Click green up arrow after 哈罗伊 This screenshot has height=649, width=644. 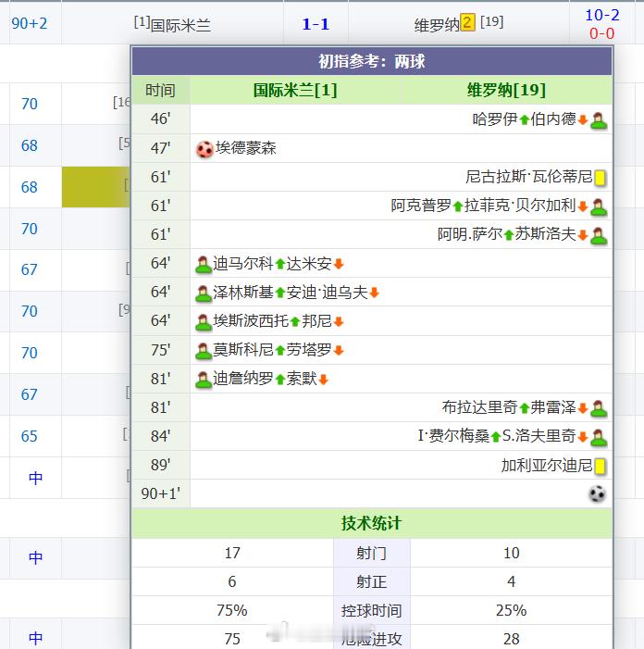pyautogui.click(x=525, y=120)
